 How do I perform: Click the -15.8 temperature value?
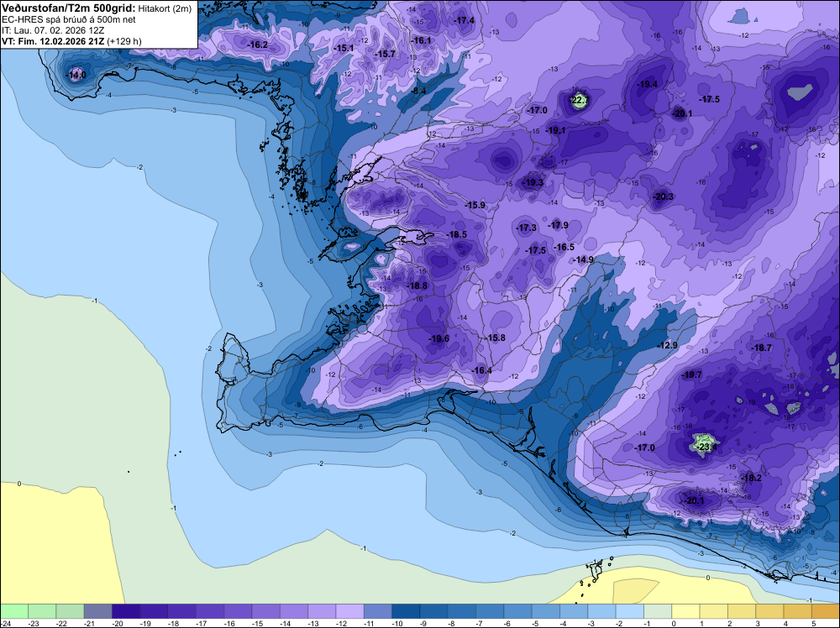[x=496, y=338]
